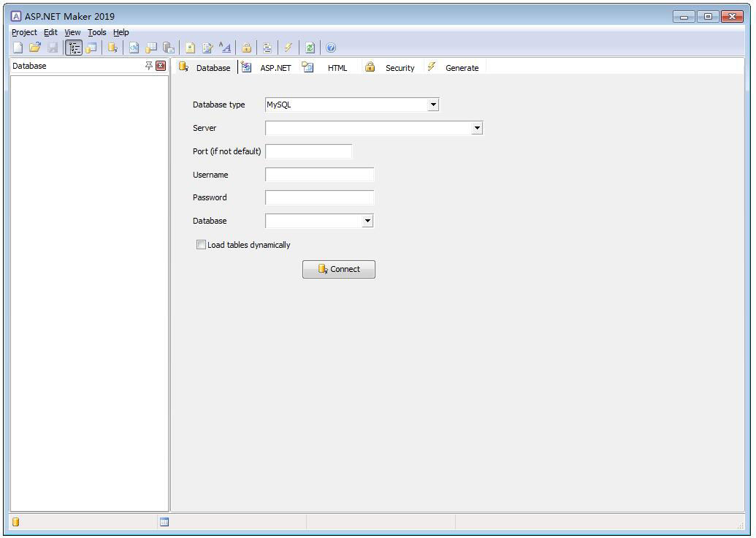Open the Tools menu
756x538 pixels.
96,32
